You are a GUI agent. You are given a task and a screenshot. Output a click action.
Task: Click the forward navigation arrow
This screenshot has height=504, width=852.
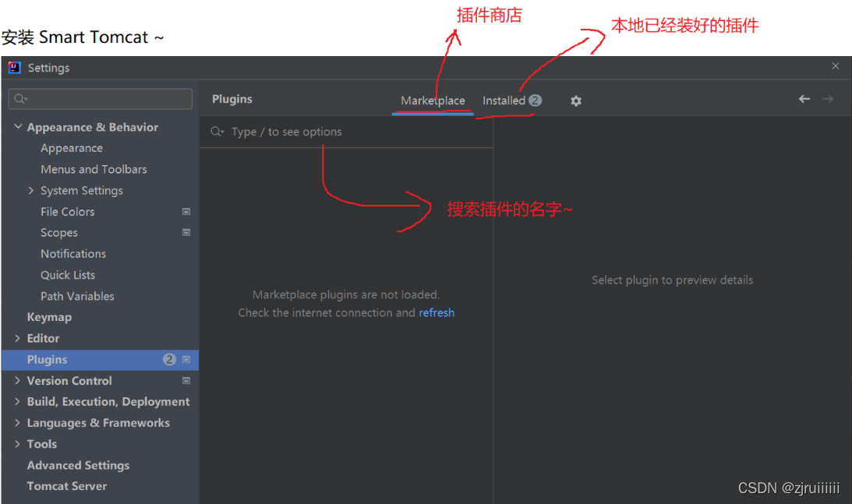(x=828, y=99)
